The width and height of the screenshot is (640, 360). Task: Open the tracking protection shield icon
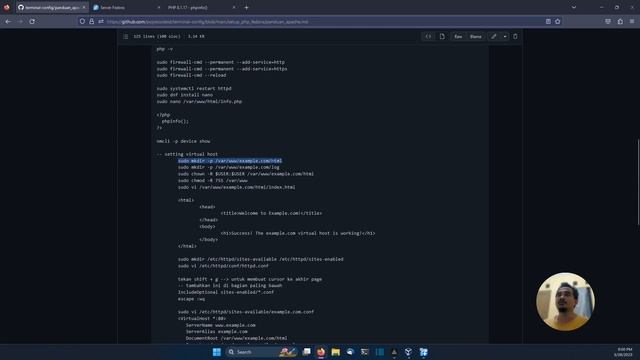pos(82,21)
